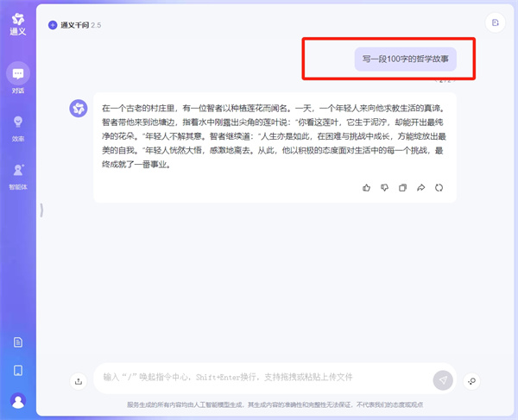The image size is (518, 420).
Task: Switch to the 效率 efficiency tab
Action: 17,126
